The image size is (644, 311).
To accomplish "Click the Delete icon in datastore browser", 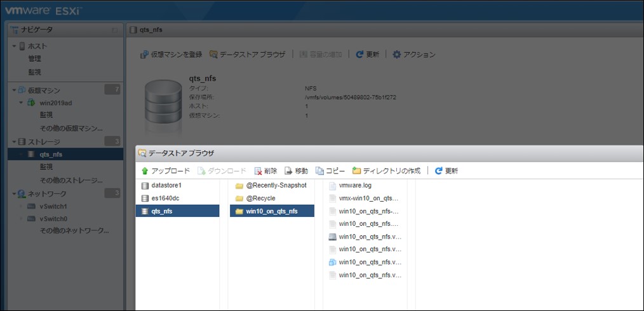I will tap(258, 171).
